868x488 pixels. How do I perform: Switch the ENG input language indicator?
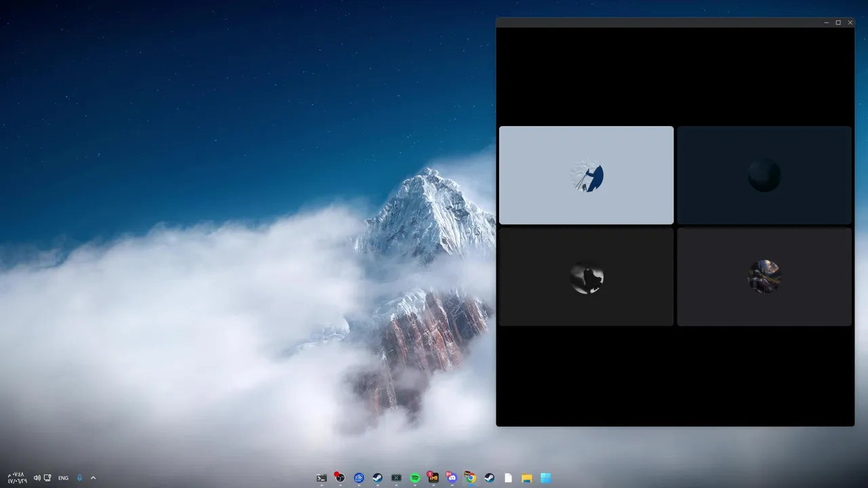pyautogui.click(x=63, y=478)
